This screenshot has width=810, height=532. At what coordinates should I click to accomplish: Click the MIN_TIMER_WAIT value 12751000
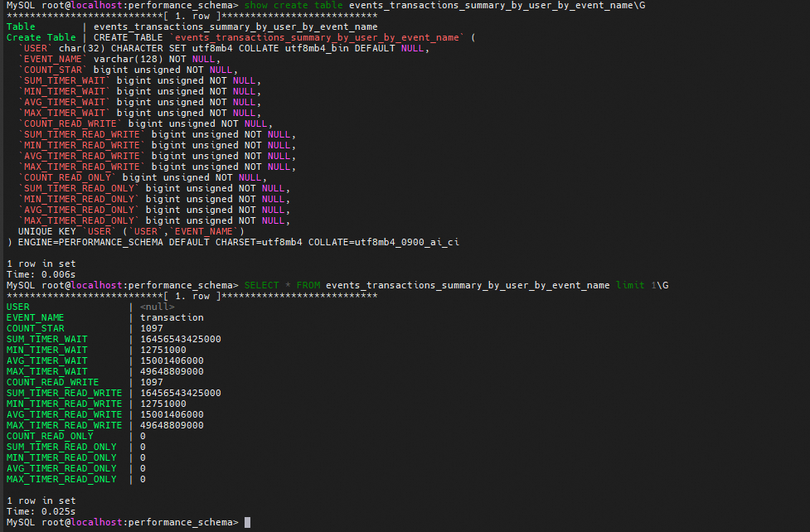tap(163, 351)
